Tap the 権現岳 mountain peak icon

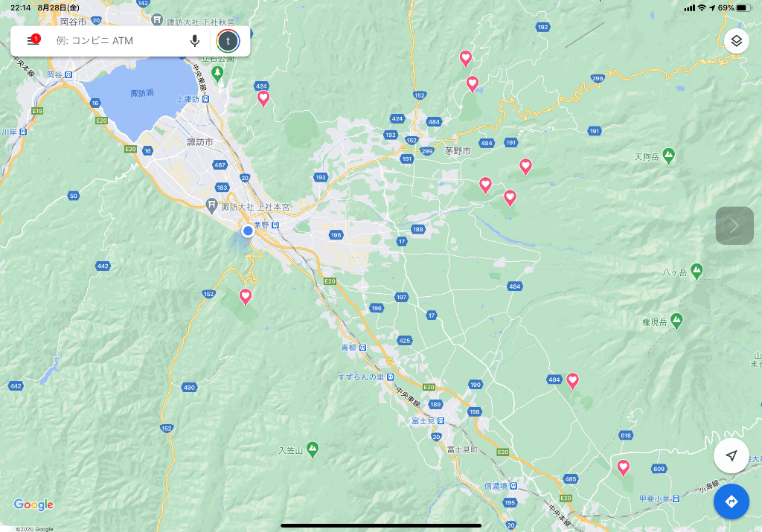676,319
